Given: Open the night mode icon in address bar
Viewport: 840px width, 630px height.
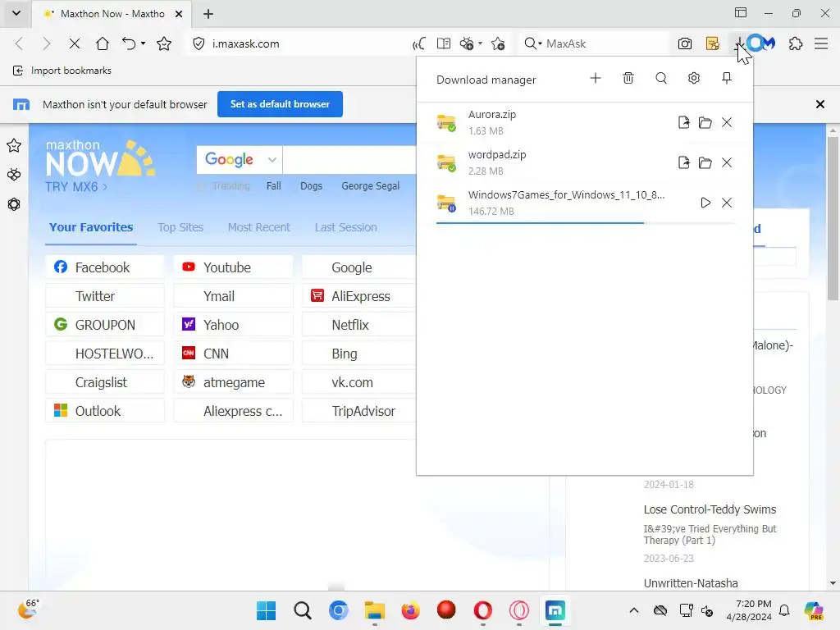Looking at the screenshot, I should 467,43.
